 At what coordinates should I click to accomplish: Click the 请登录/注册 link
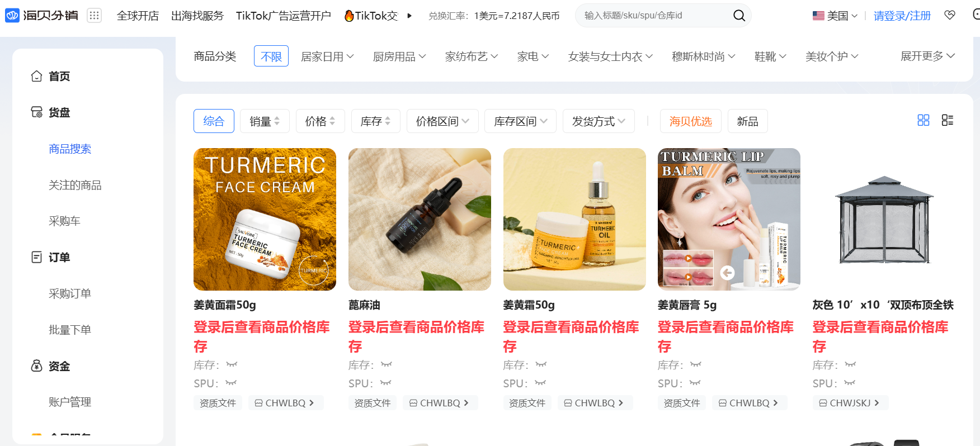click(x=902, y=16)
